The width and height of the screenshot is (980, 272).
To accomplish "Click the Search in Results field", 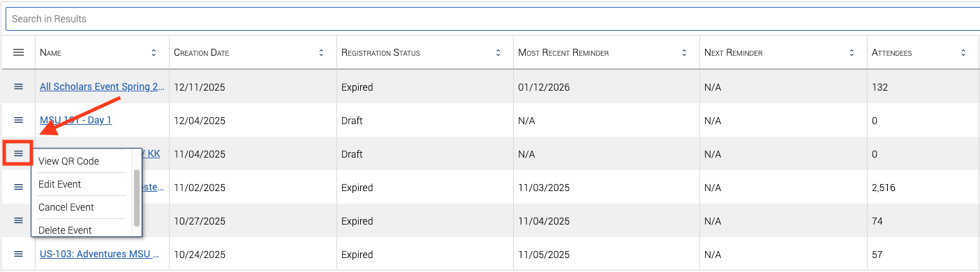I will tap(493, 19).
